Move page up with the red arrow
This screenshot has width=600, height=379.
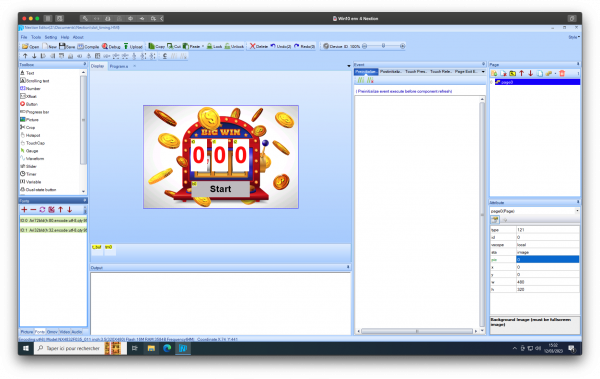click(x=522, y=73)
